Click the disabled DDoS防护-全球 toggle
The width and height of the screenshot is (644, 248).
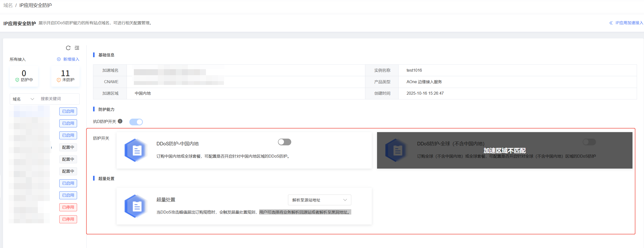[x=589, y=142]
